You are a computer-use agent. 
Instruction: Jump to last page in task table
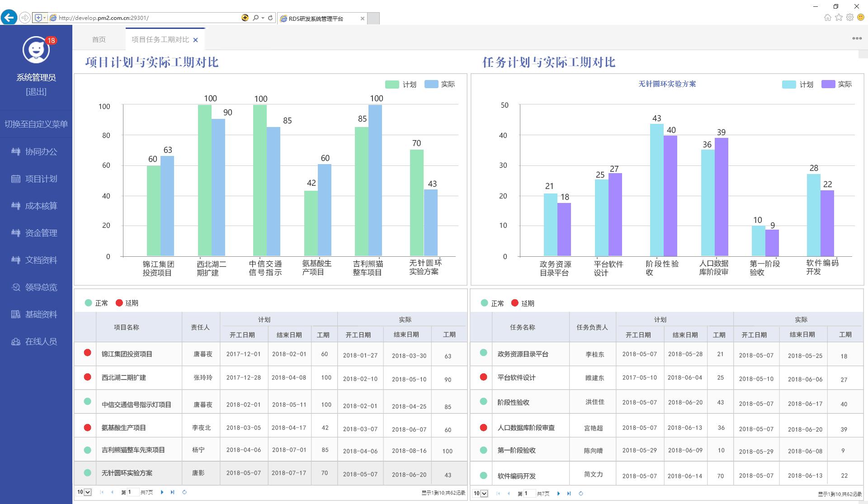(x=569, y=494)
